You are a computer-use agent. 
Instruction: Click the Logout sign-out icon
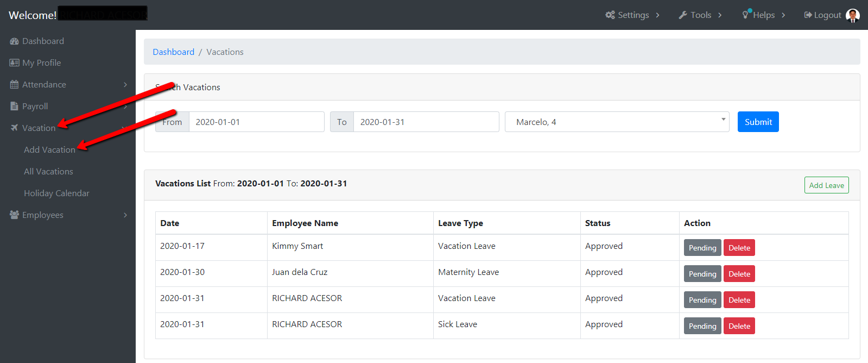[808, 15]
